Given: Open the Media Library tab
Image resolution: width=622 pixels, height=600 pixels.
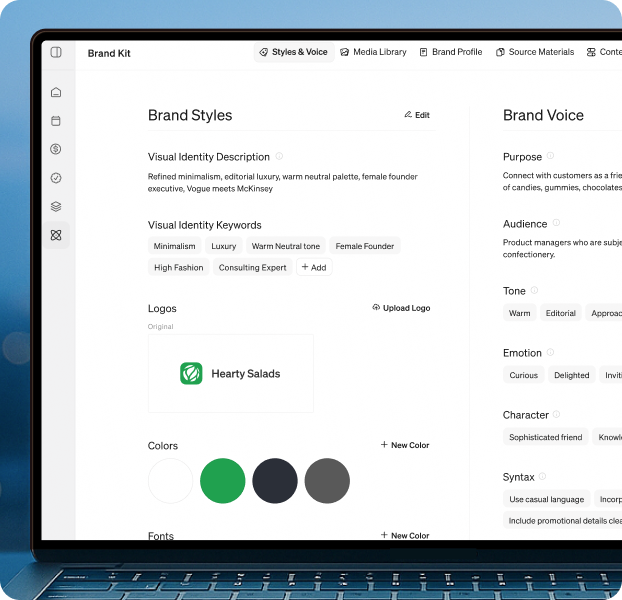Looking at the screenshot, I should (x=374, y=52).
